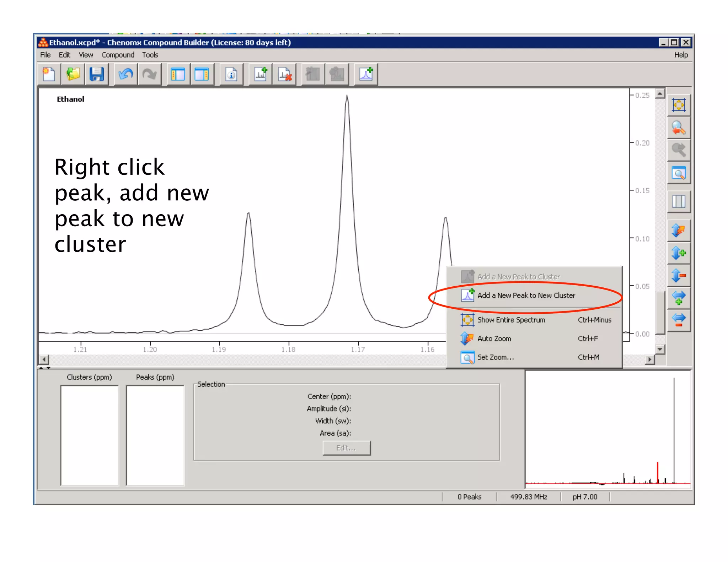Click horizontal scrollbar left arrow
The image size is (728, 562).
point(44,359)
